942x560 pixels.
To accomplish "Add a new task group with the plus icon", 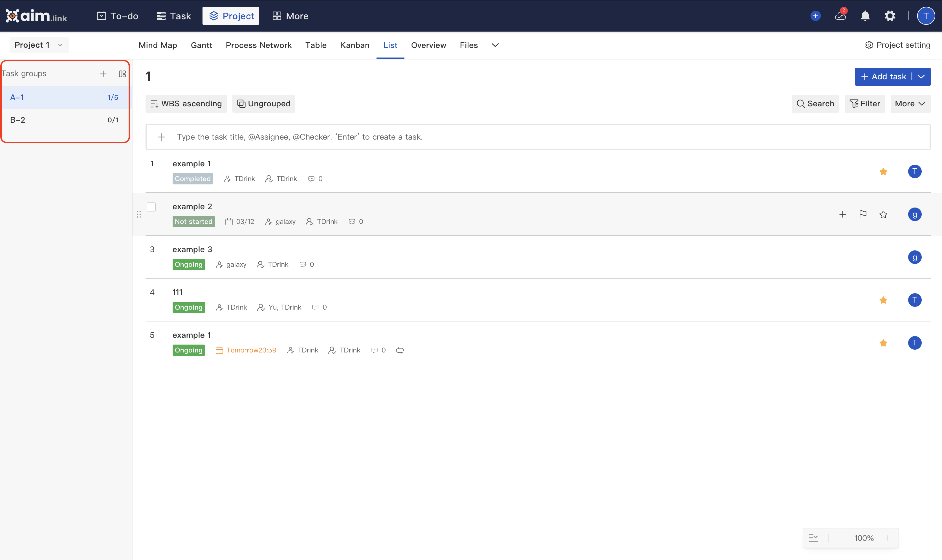I will point(103,74).
